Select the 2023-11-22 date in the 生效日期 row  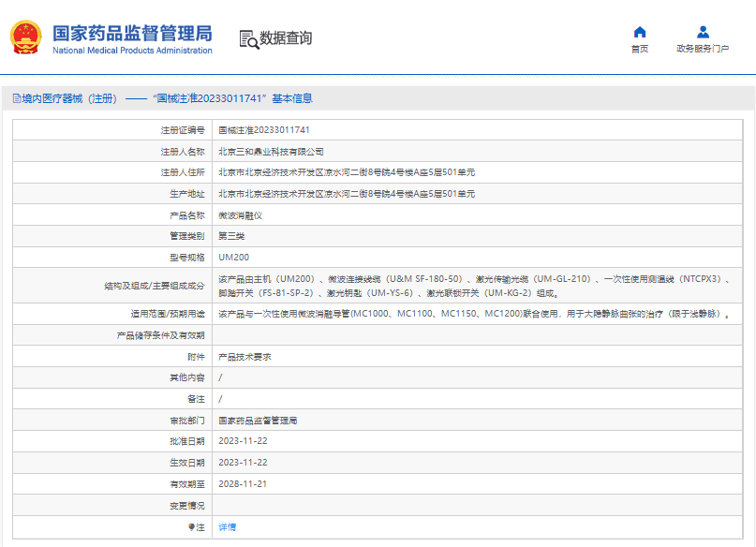click(x=243, y=463)
